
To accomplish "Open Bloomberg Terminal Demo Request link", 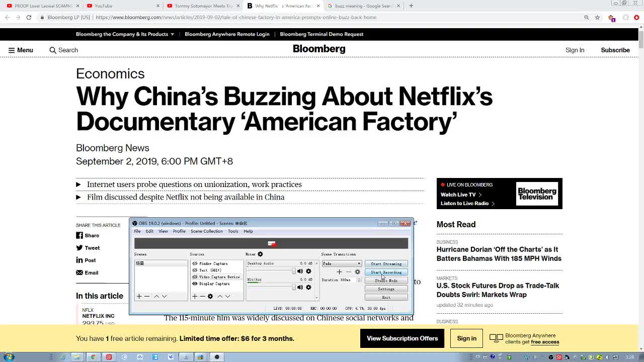I will [x=321, y=34].
